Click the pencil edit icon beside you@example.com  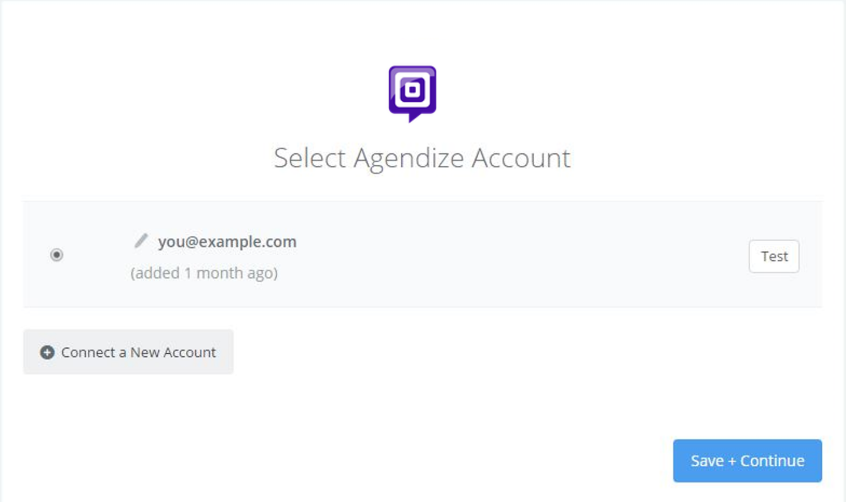point(141,241)
